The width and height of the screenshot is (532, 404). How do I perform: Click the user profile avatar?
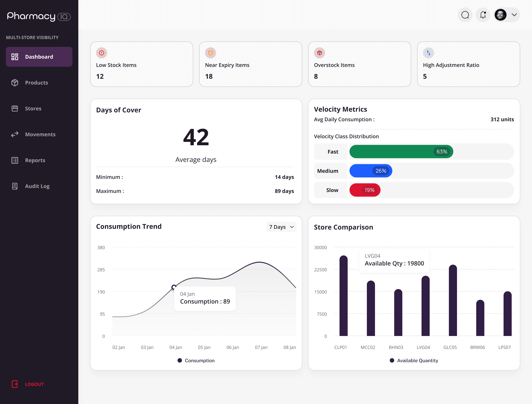click(x=501, y=15)
